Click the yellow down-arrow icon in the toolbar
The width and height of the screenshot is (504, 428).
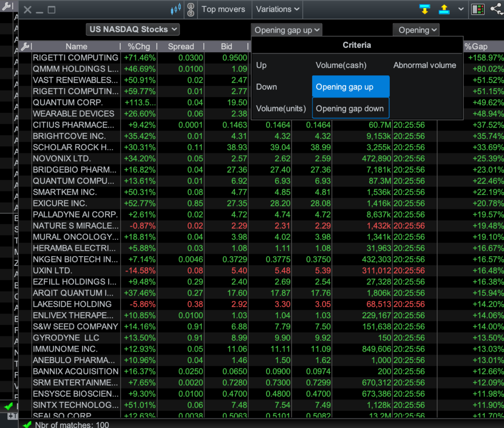425,9
